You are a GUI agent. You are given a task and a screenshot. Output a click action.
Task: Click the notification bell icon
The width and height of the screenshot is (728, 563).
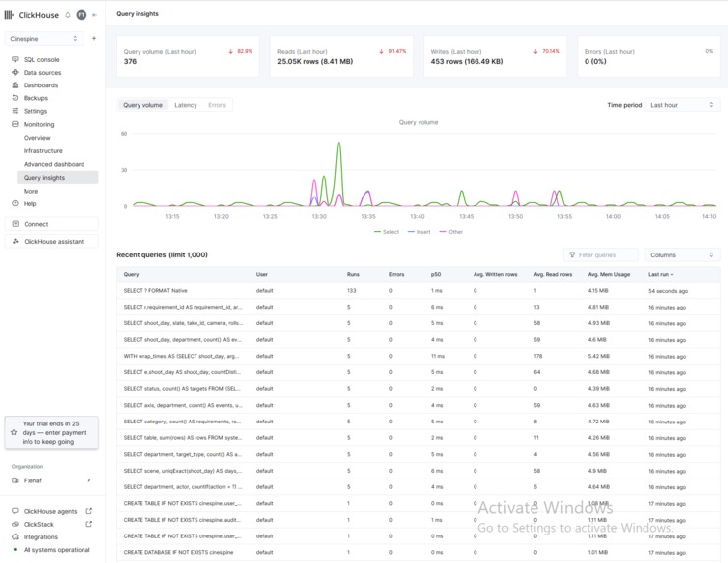68,15
